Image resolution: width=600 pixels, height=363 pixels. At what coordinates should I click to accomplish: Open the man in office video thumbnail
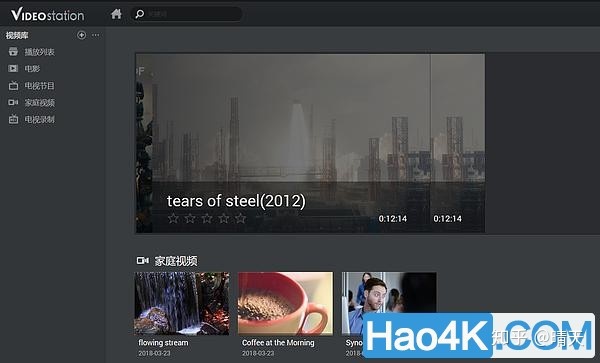tap(389, 303)
